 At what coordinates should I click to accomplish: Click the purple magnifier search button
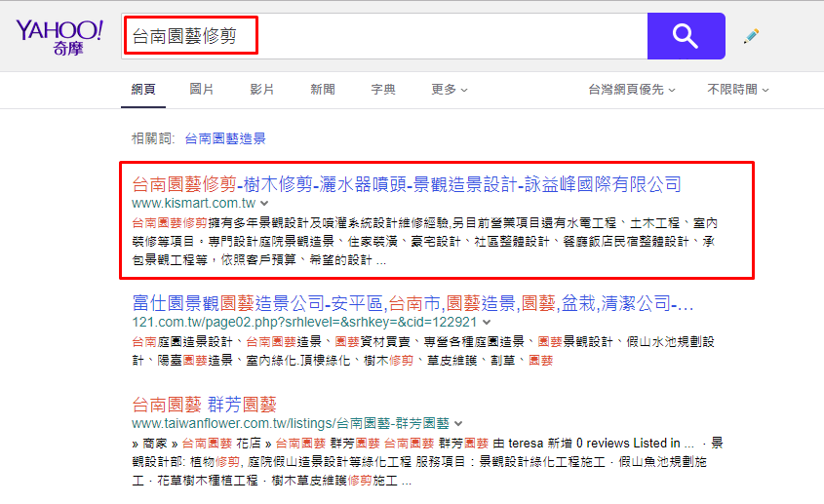[686, 36]
